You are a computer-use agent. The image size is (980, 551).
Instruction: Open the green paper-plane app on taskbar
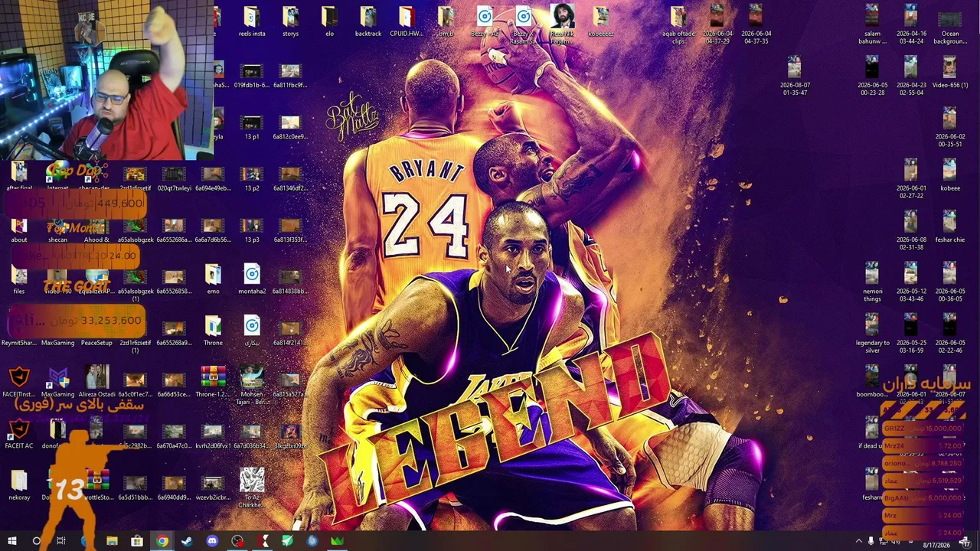coord(287,541)
